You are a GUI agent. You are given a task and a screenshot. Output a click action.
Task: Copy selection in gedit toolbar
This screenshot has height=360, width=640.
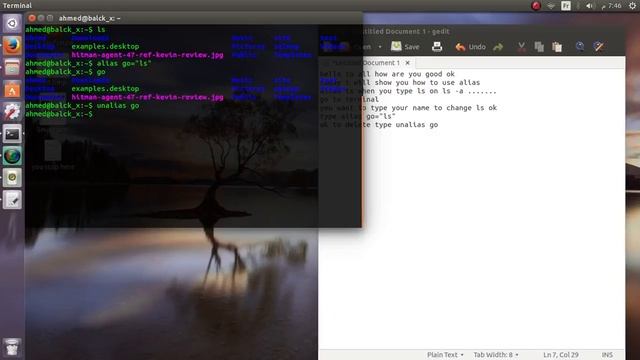[x=539, y=47]
